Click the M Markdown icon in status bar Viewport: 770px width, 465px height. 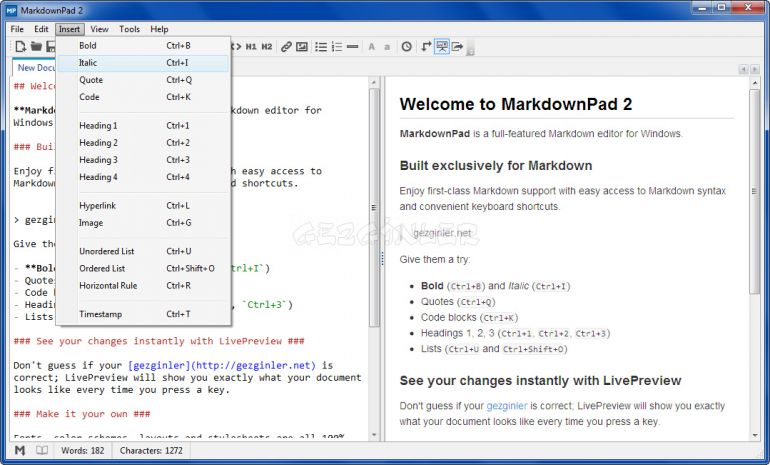(x=20, y=450)
